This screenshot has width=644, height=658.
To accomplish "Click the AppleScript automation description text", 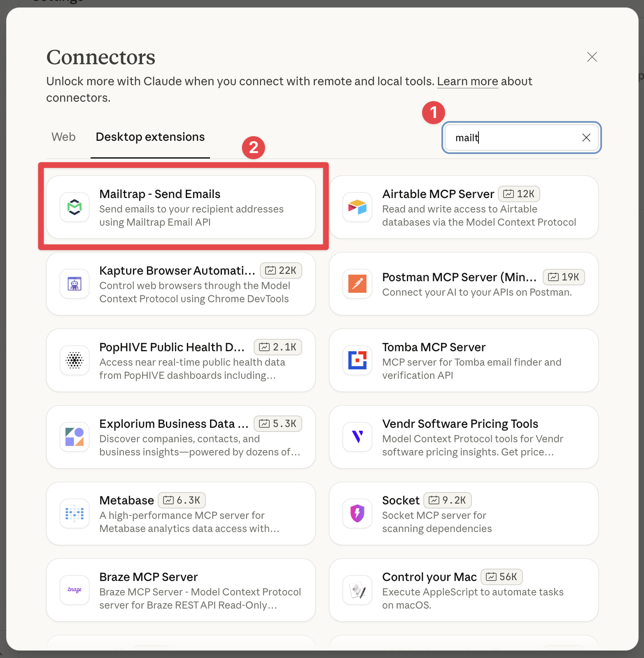I will click(x=473, y=599).
